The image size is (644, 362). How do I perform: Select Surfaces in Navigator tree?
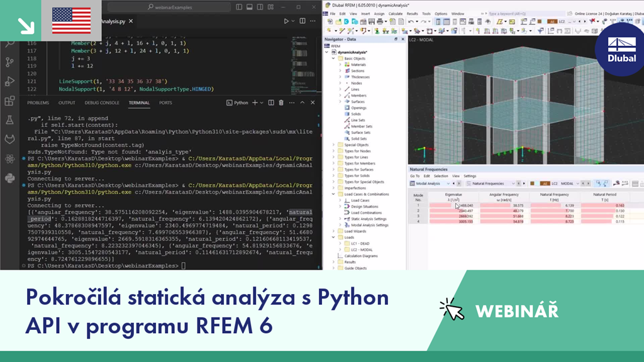click(357, 101)
